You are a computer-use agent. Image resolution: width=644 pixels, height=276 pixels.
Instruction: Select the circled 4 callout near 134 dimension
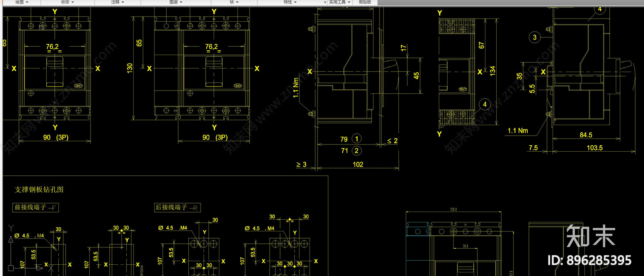coord(485,104)
